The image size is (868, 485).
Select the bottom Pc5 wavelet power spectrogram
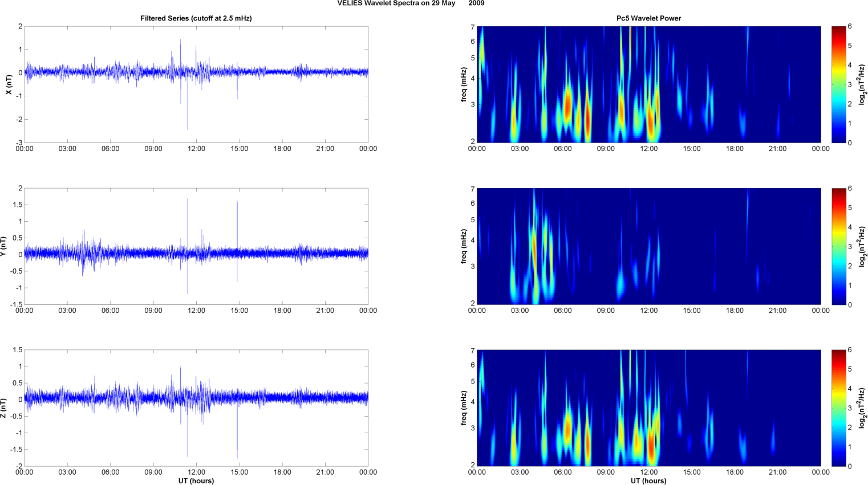648,408
